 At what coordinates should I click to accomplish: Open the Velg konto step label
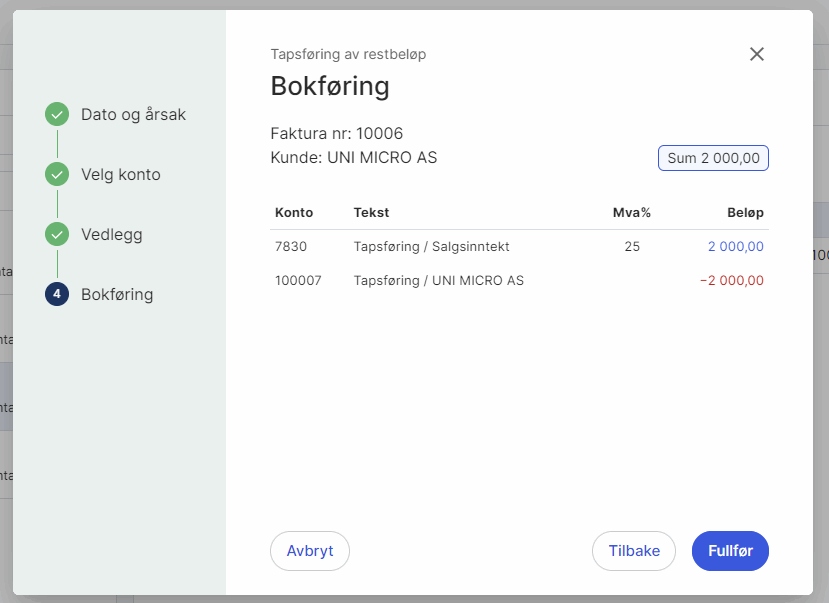click(120, 174)
